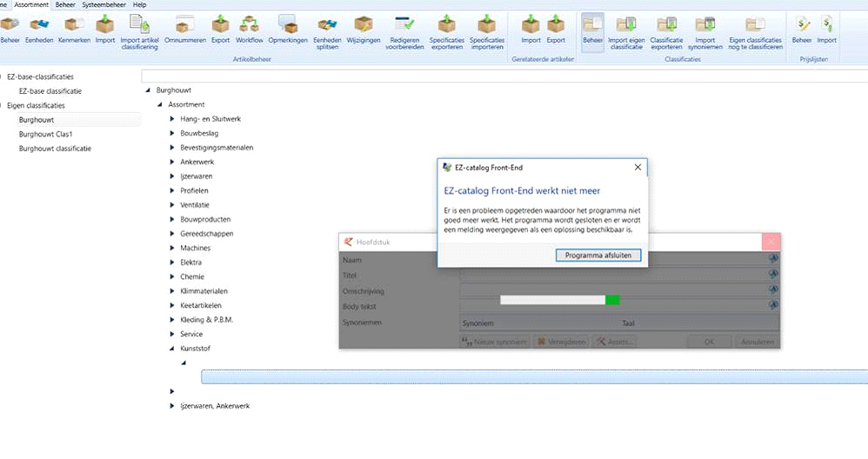Collapse the Assortiment node

click(160, 104)
